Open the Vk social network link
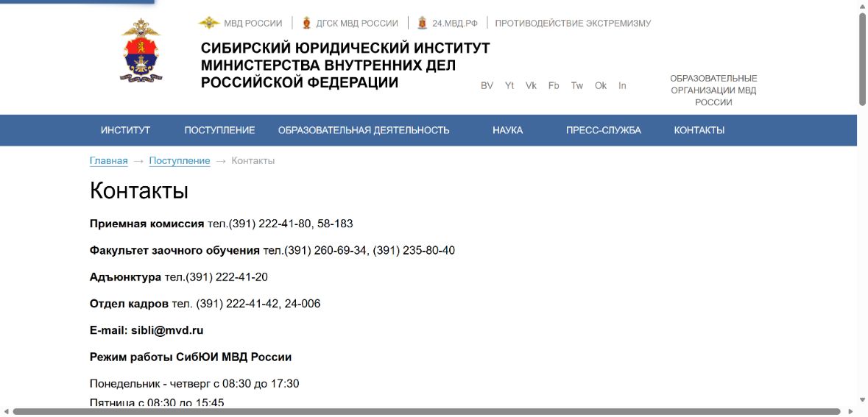Screen dimensions: 868x417 (x=531, y=86)
